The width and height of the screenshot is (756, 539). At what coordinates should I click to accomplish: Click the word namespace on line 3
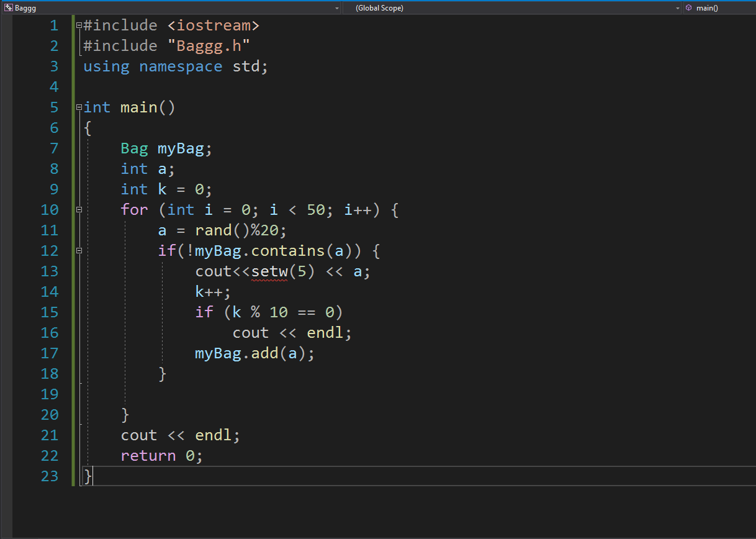181,66
